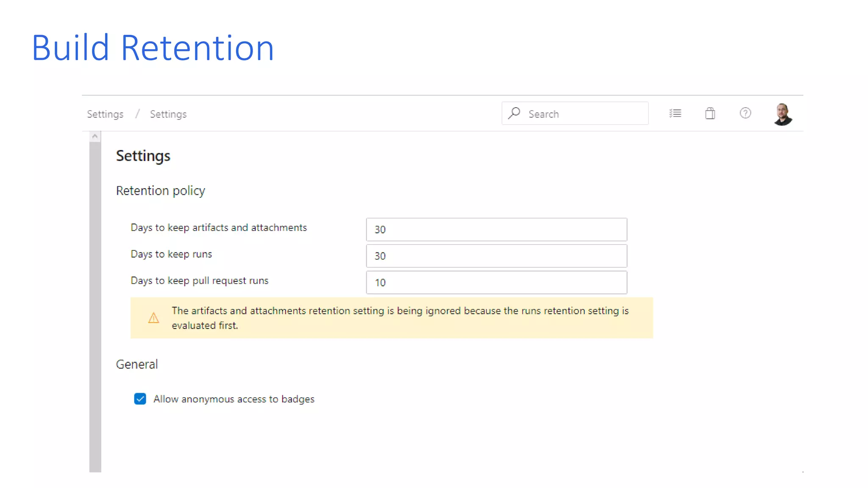The image size is (868, 488).
Task: Click the Days to keep runs field
Action: (496, 256)
